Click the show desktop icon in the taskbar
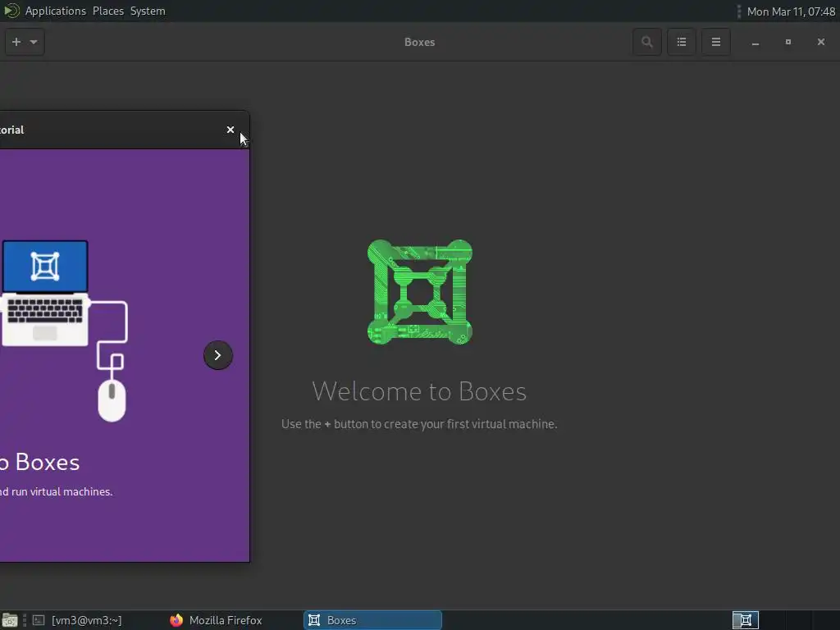The image size is (840, 630). click(x=10, y=620)
